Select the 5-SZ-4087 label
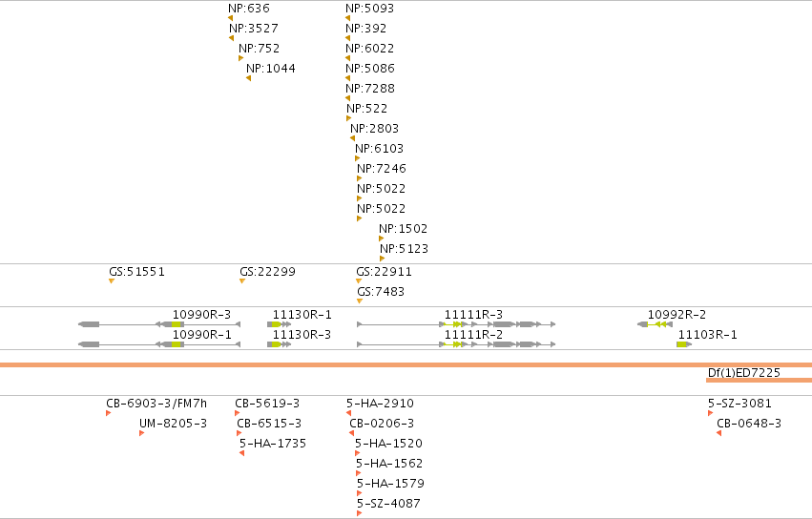 [x=389, y=504]
